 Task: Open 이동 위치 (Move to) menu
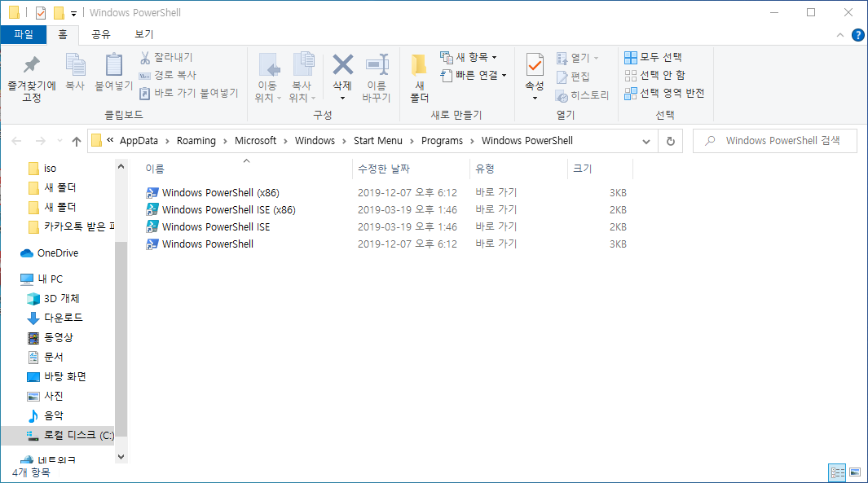(x=268, y=78)
